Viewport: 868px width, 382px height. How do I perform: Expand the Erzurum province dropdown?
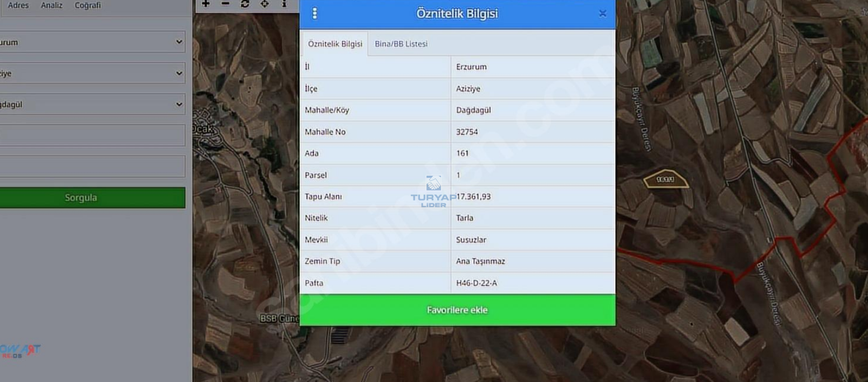92,42
